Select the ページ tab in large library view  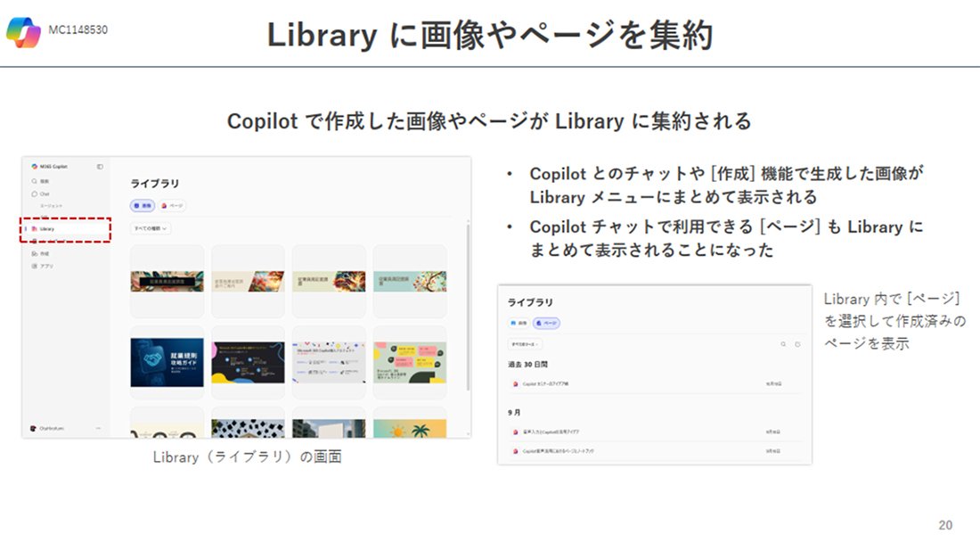pos(172,206)
